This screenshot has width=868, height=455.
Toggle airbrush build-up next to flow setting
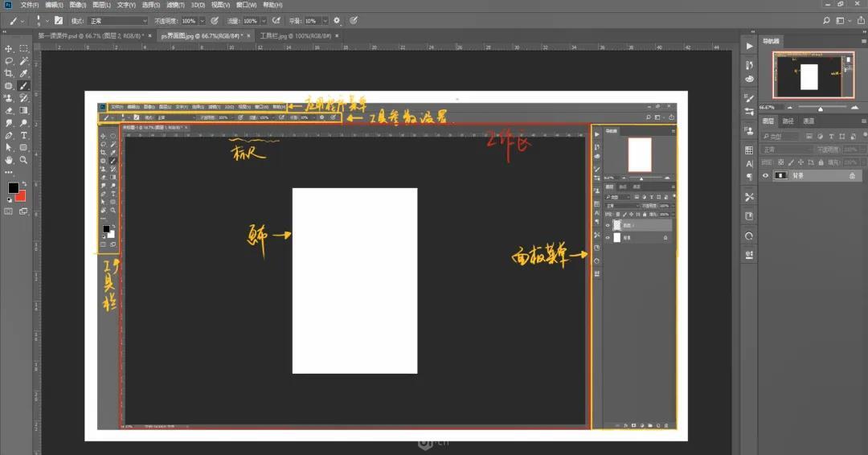tap(276, 20)
